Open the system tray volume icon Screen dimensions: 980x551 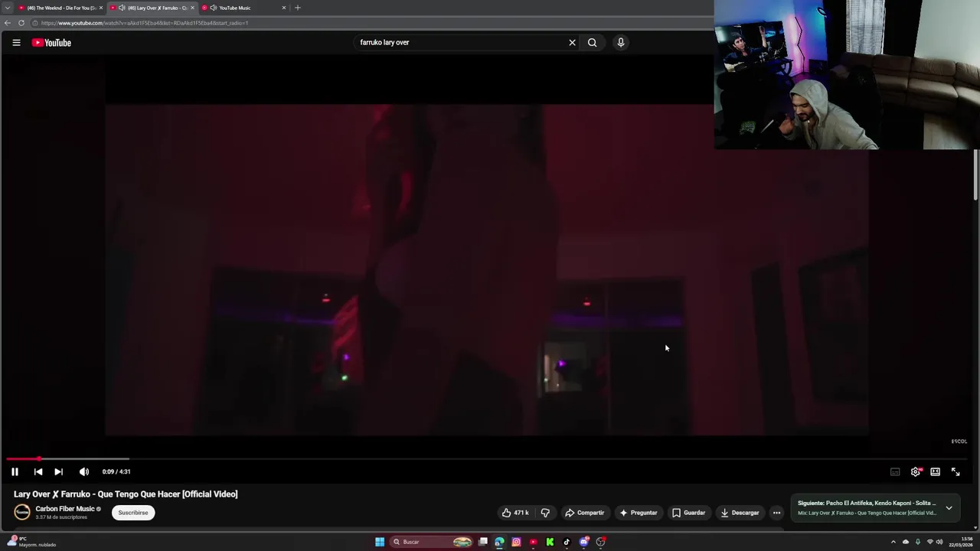(x=939, y=542)
